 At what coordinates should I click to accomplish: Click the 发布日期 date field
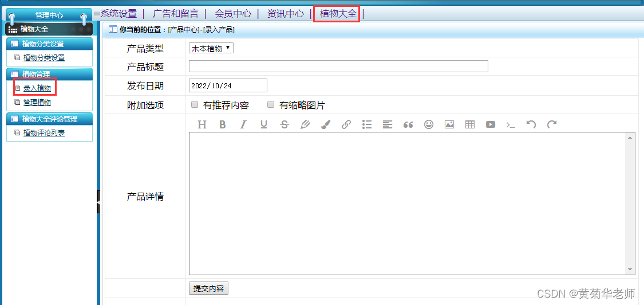[228, 85]
